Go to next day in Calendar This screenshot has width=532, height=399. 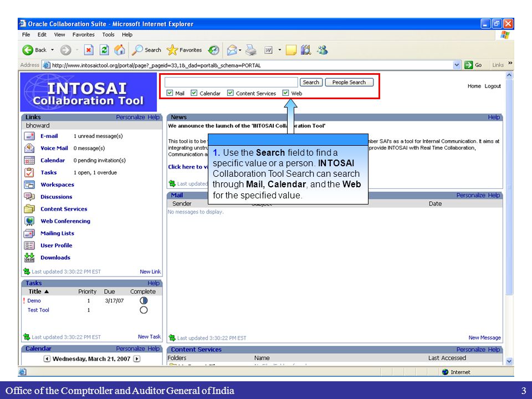click(x=137, y=359)
